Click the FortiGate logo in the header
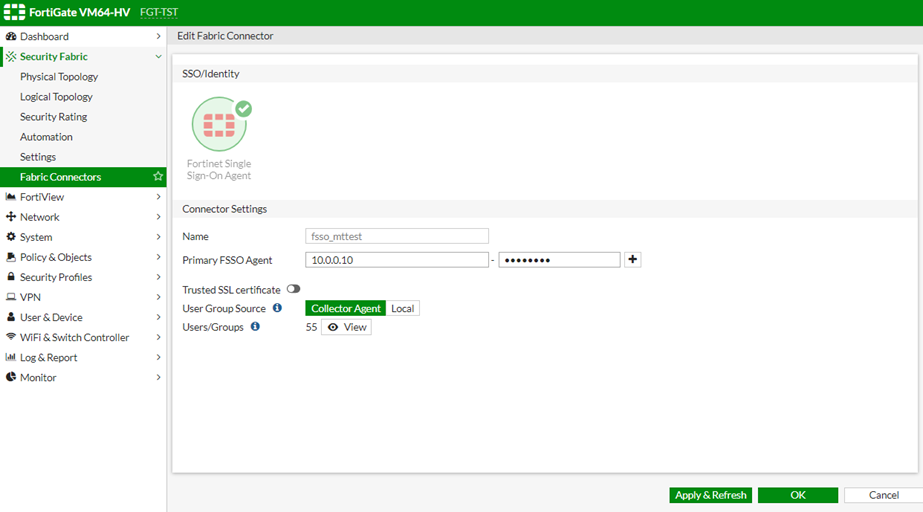923x512 pixels. coord(14,12)
